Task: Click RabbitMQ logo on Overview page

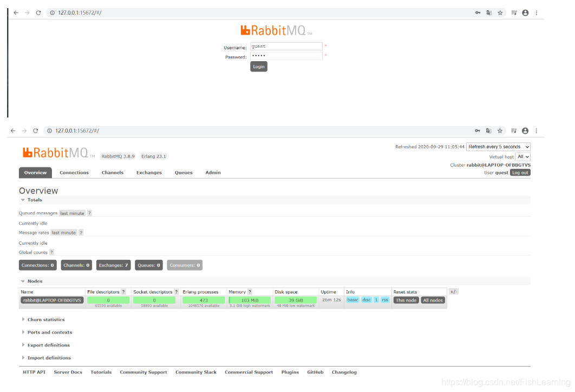Action: [x=58, y=153]
